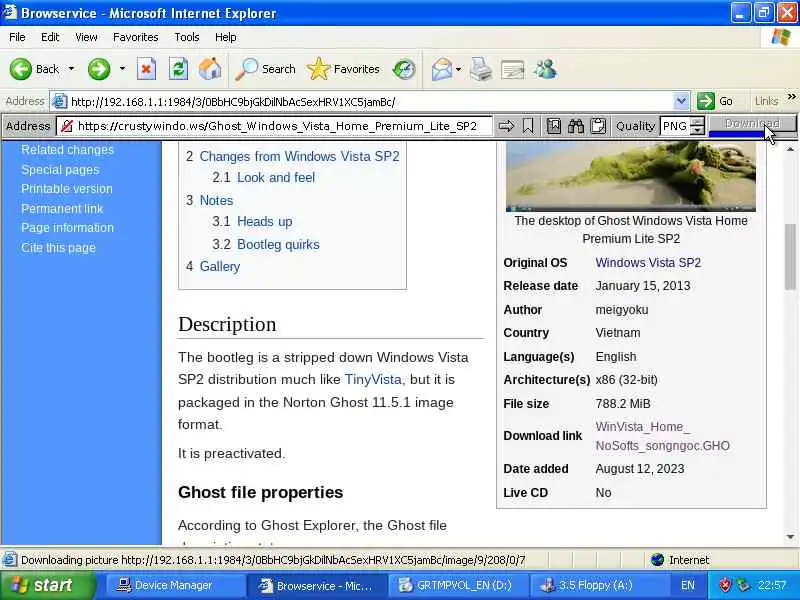Click the Refresh page icon
The image size is (800, 600).
[x=178, y=69]
